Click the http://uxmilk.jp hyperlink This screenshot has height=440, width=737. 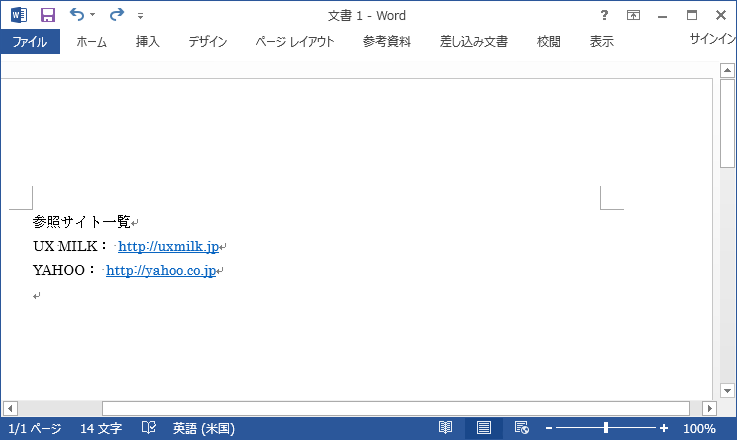point(168,247)
